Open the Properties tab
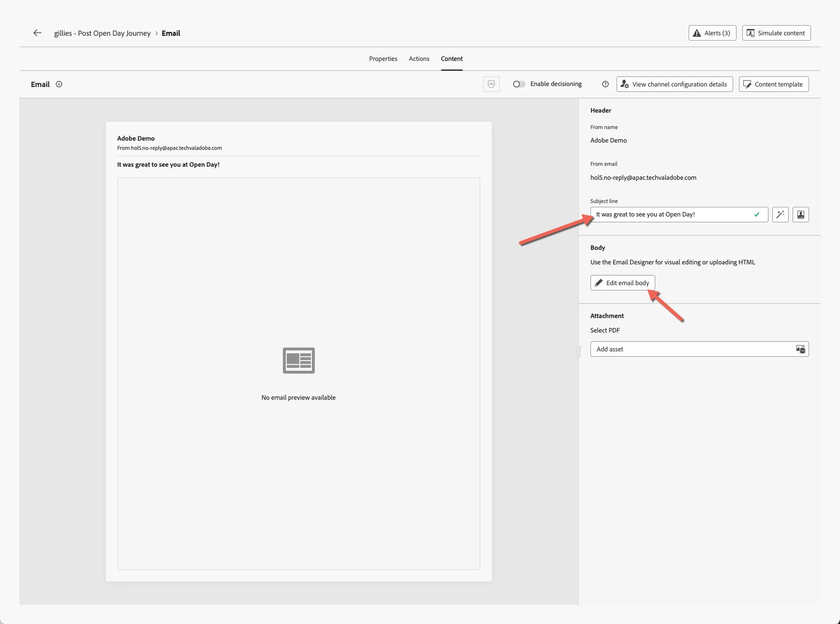 (383, 59)
